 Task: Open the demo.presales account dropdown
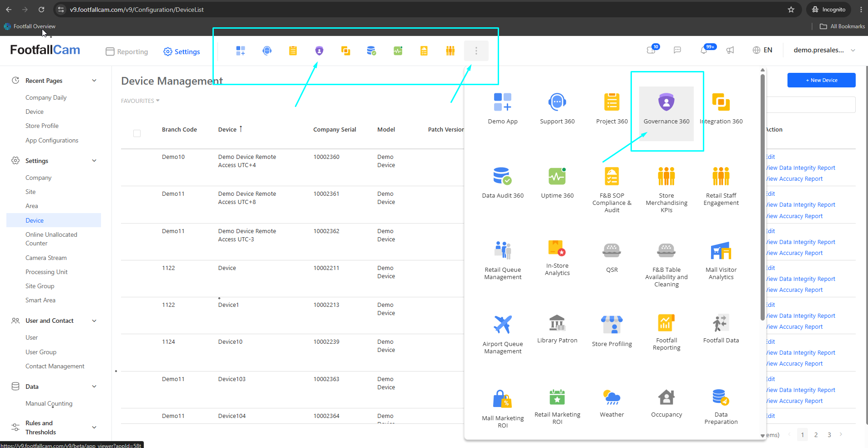(824, 50)
